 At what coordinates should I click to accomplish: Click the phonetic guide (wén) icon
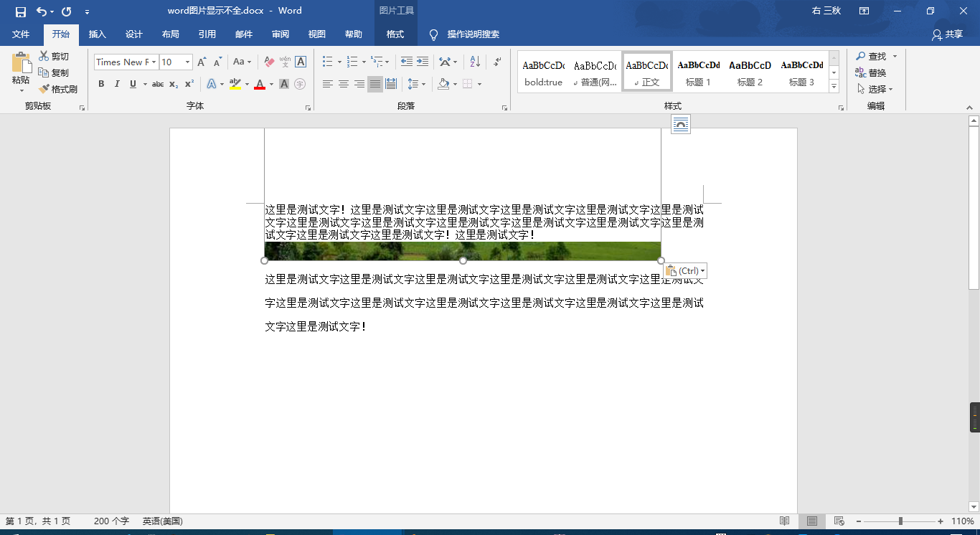click(x=285, y=62)
